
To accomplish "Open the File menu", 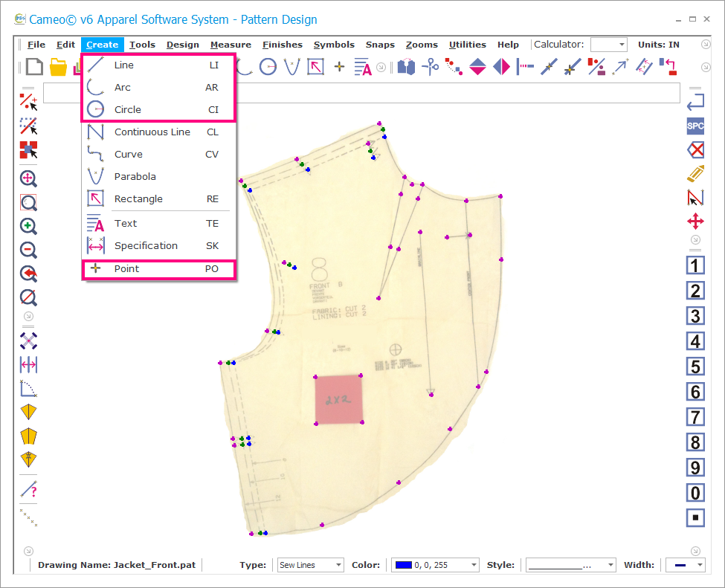I will pyautogui.click(x=36, y=45).
